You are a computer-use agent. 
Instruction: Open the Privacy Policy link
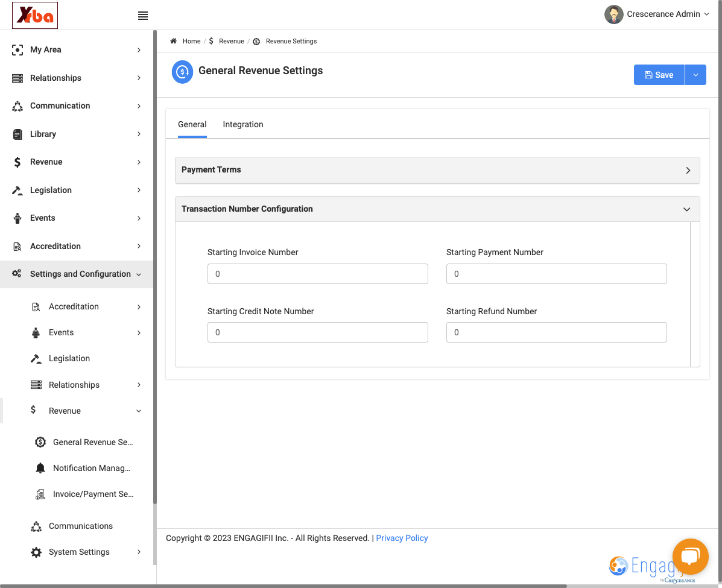coord(402,538)
